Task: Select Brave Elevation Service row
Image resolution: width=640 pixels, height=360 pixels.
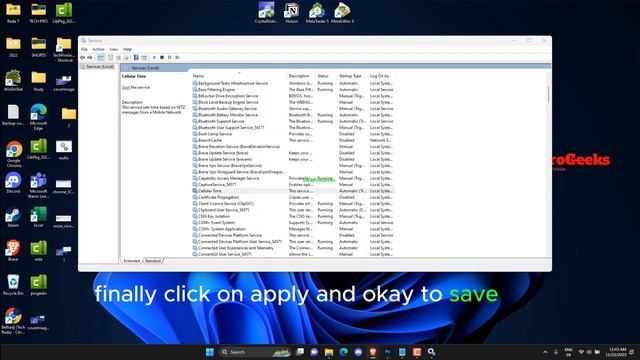Action: (x=292, y=147)
